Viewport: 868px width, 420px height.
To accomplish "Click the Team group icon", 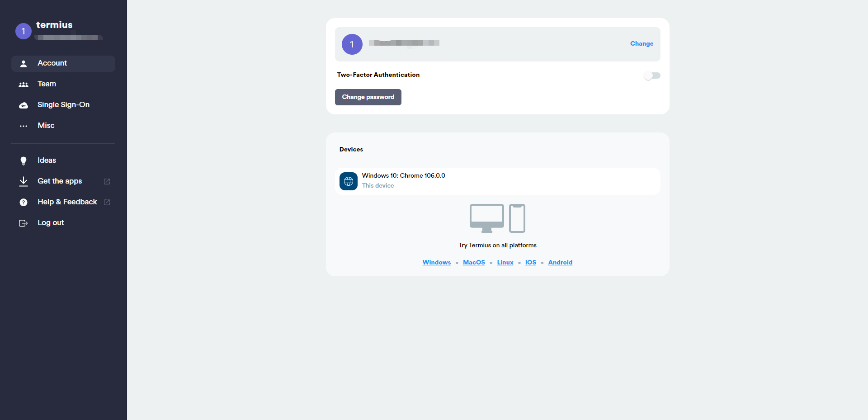I will click(x=24, y=85).
